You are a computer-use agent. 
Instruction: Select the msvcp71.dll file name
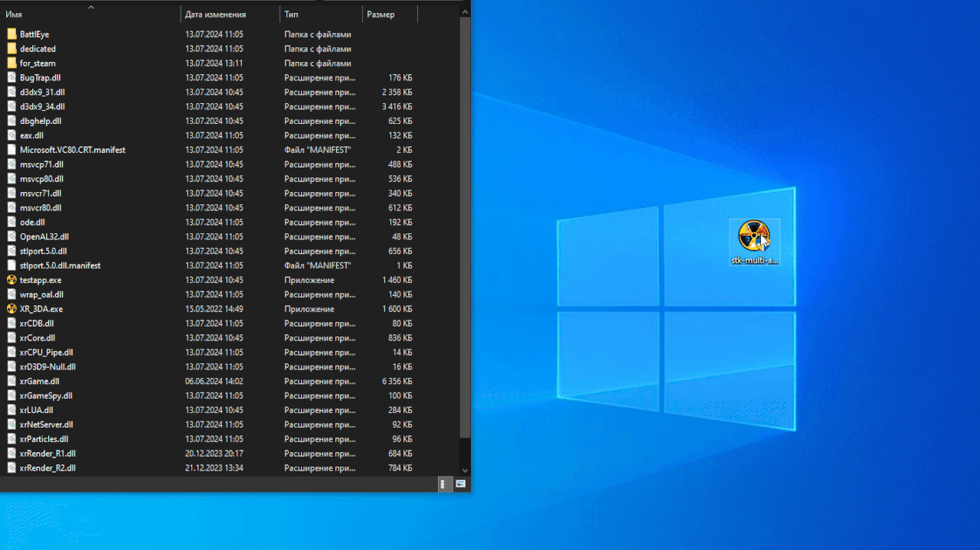[x=41, y=164]
